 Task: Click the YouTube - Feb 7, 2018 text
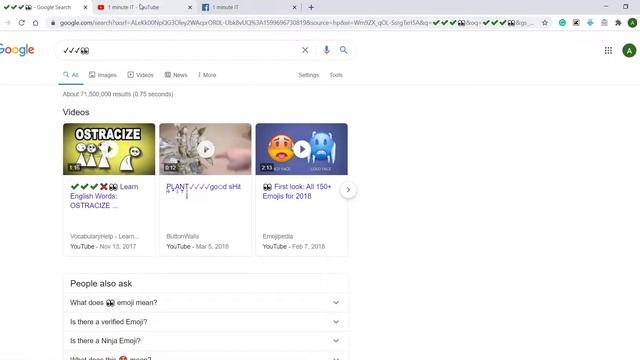coord(294,247)
